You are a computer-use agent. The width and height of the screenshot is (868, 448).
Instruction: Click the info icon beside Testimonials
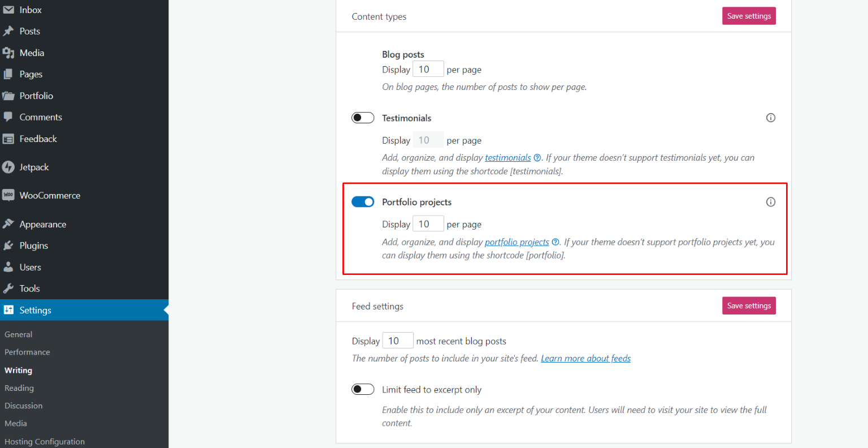tap(770, 118)
